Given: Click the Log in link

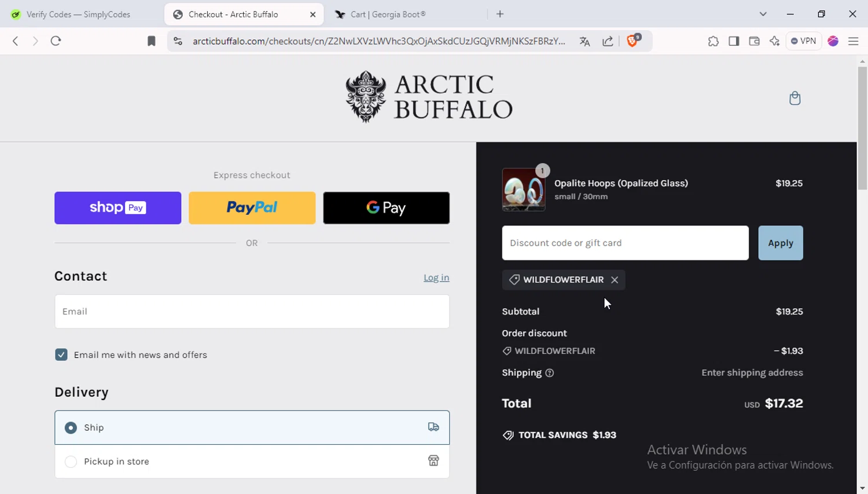Looking at the screenshot, I should 436,277.
